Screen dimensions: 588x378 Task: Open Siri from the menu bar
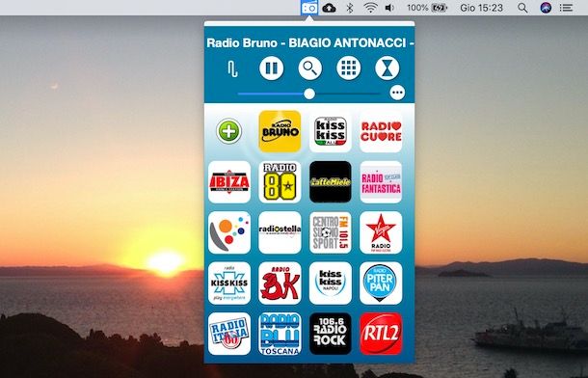click(546, 8)
